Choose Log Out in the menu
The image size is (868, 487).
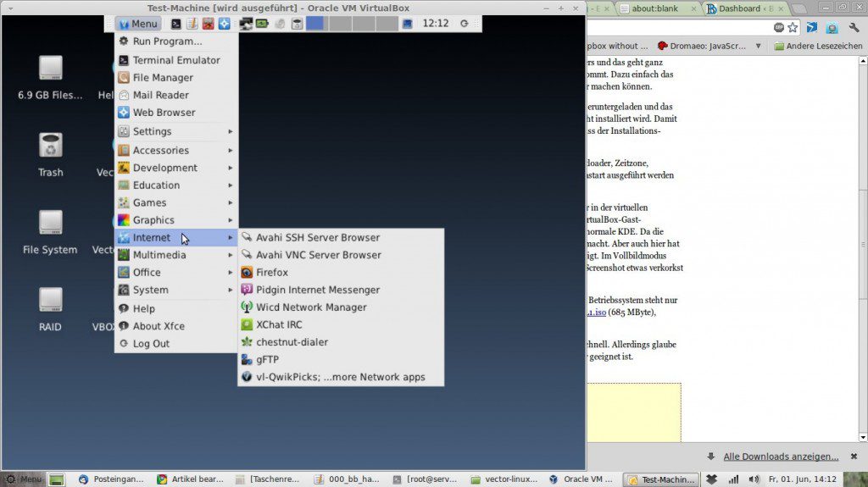[x=176, y=344]
